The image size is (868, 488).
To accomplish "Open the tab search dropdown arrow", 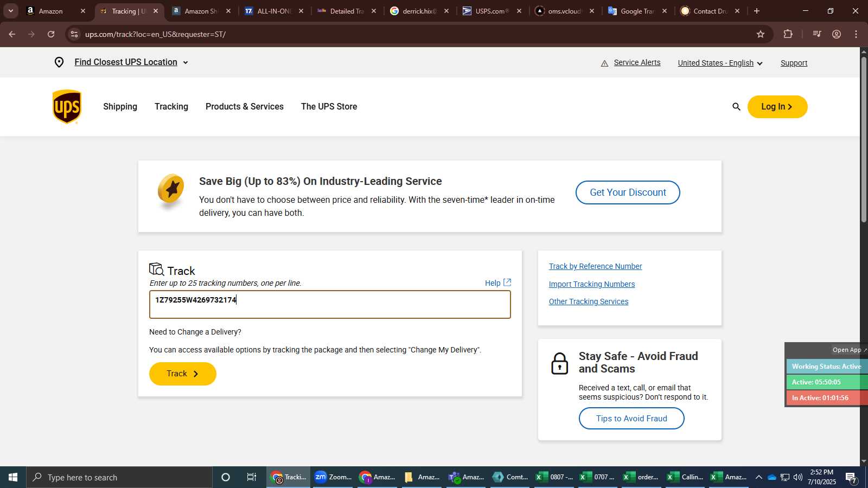I will point(10,11).
